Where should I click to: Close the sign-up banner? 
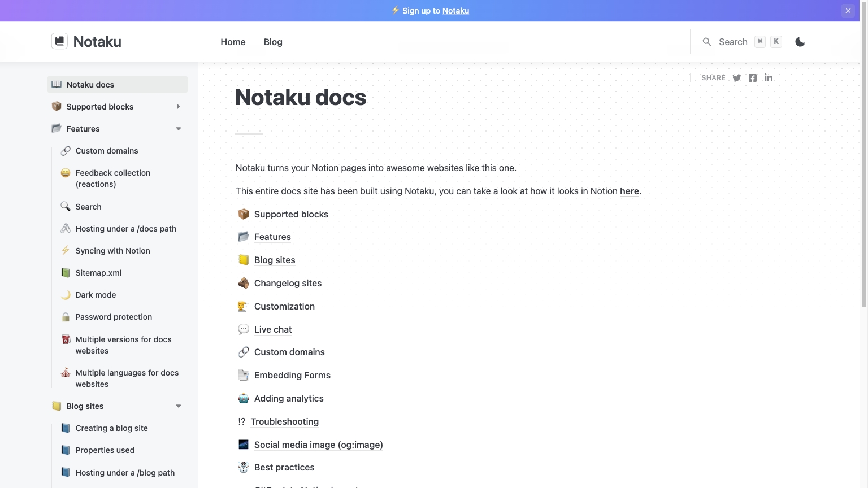tap(848, 11)
